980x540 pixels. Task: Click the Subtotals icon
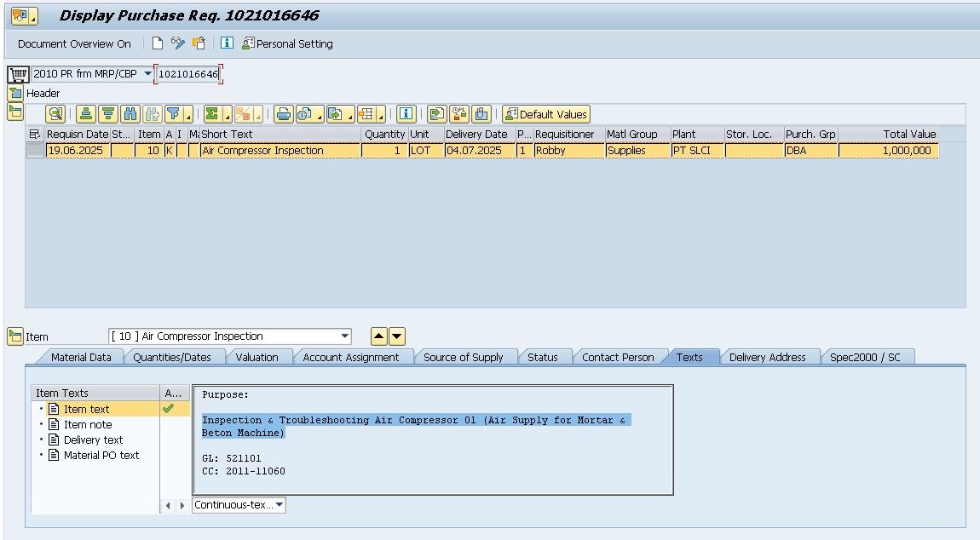(x=243, y=114)
